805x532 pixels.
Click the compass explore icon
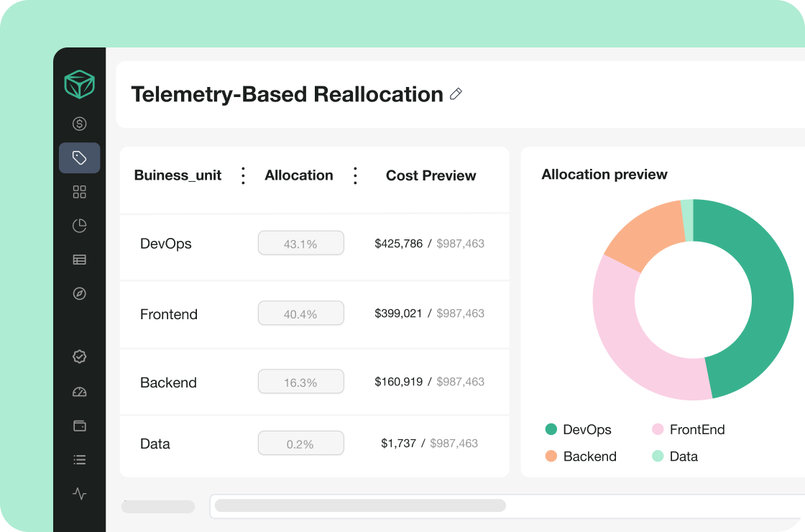point(80,293)
